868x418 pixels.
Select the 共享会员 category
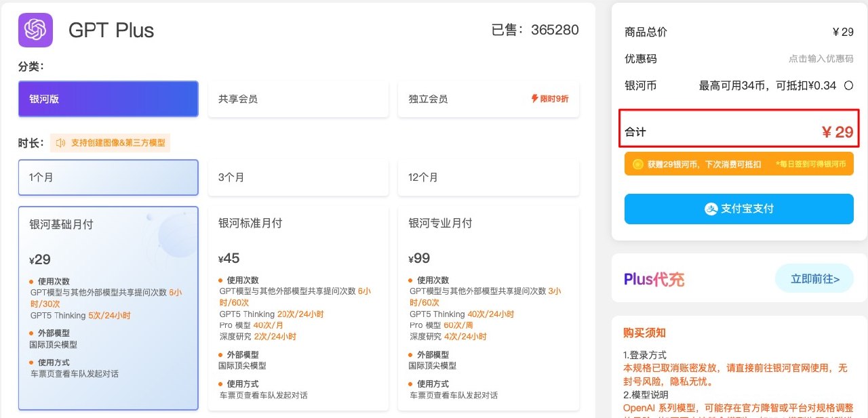click(298, 99)
